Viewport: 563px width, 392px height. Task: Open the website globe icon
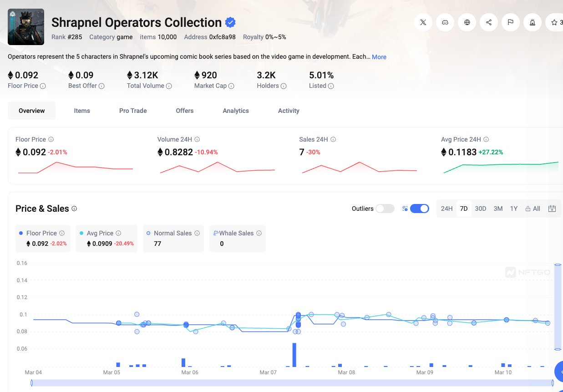click(467, 22)
